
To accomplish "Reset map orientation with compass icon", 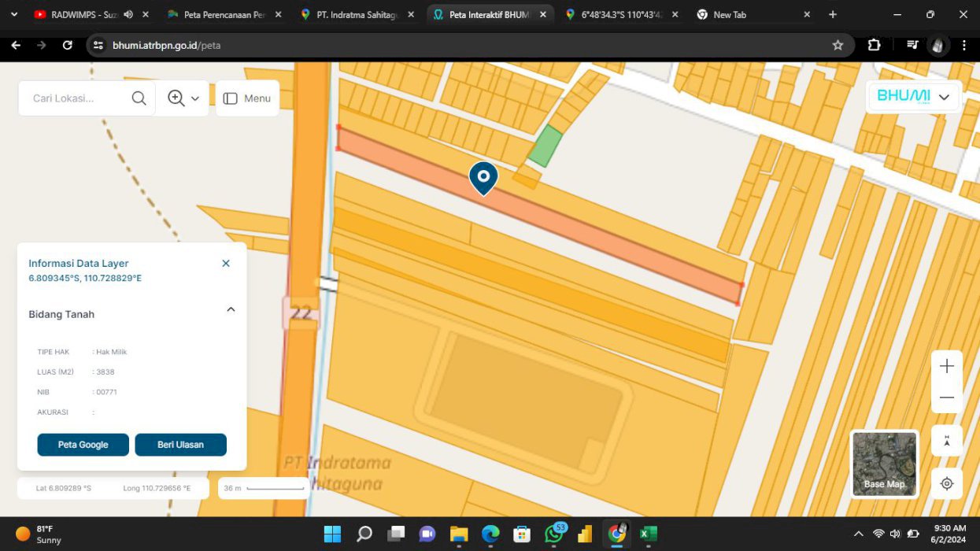I will (x=946, y=441).
